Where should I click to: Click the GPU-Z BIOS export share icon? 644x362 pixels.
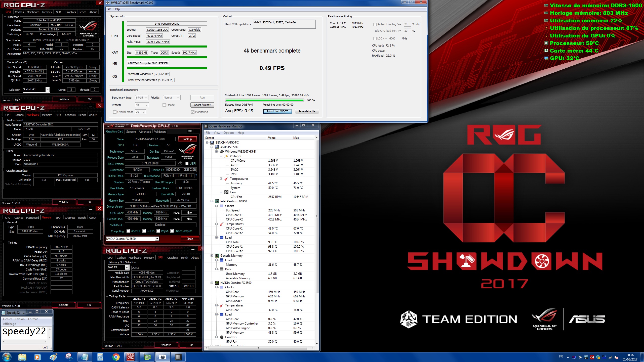(179, 163)
